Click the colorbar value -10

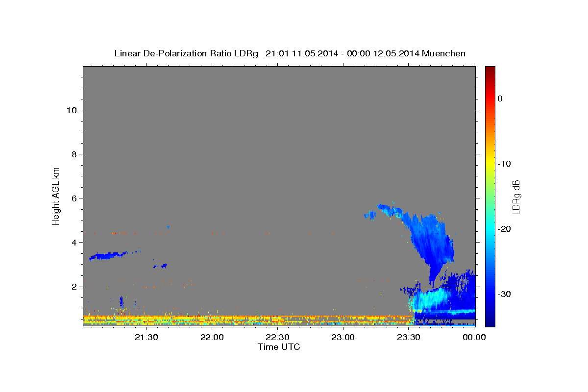[504, 164]
